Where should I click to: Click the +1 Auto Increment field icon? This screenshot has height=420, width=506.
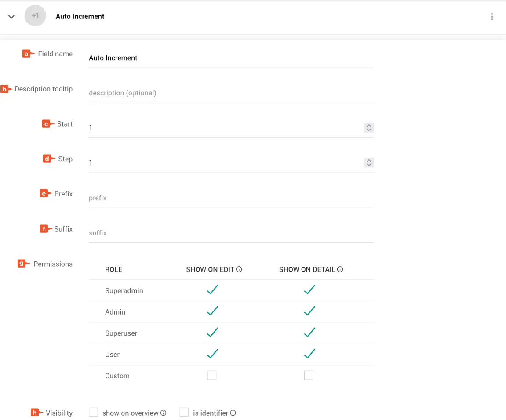35,16
